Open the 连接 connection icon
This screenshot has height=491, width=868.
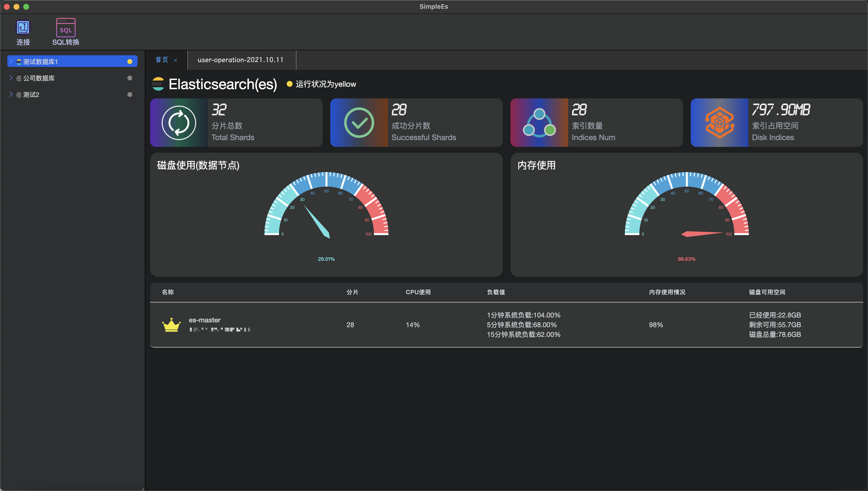[23, 28]
